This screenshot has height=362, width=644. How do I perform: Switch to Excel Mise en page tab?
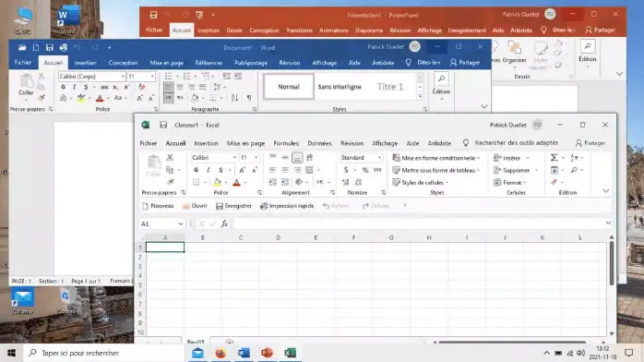[x=245, y=143]
